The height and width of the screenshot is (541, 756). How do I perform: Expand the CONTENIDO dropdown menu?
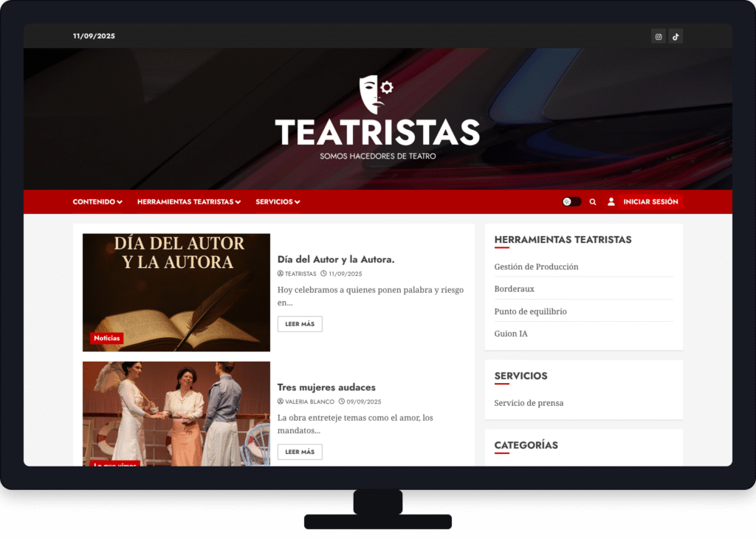click(x=97, y=201)
